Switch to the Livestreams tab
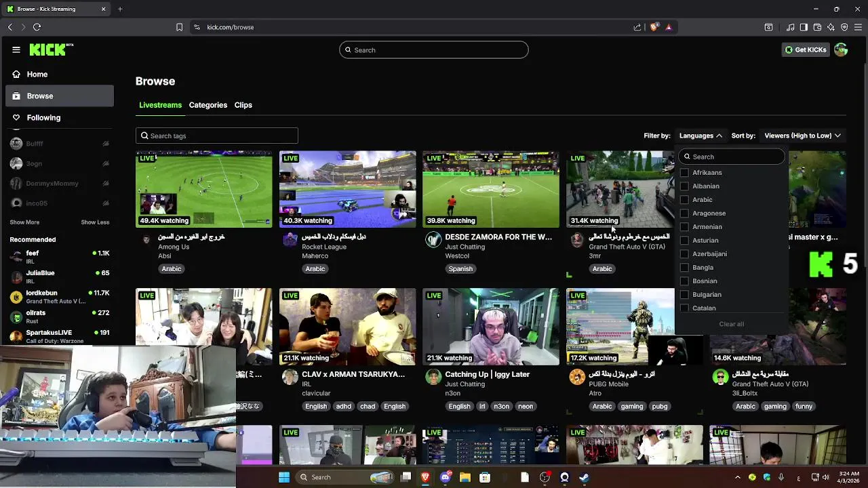This screenshot has height=488, width=868. point(161,105)
